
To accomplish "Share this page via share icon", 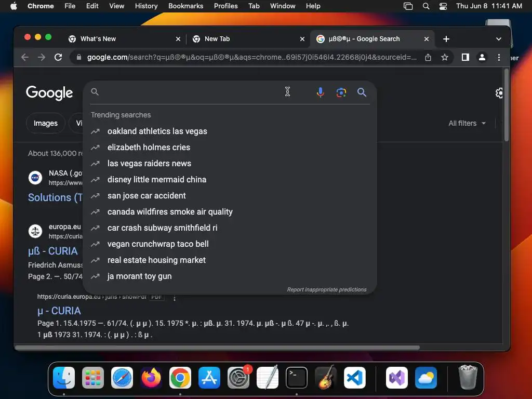I will [x=428, y=57].
